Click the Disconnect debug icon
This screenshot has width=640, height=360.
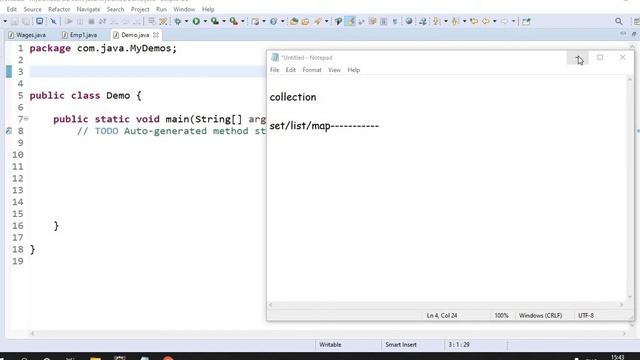point(102,21)
